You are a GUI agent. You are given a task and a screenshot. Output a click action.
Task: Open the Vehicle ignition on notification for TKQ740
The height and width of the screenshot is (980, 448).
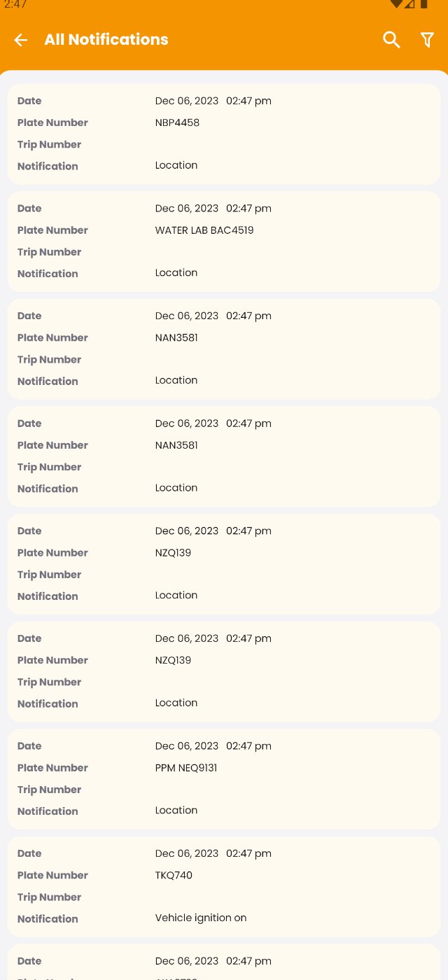coord(224,885)
